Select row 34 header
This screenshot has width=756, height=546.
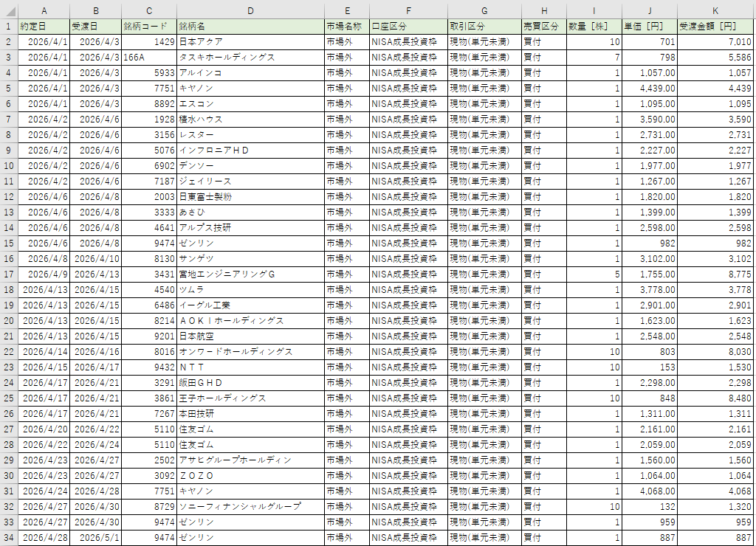point(9,537)
